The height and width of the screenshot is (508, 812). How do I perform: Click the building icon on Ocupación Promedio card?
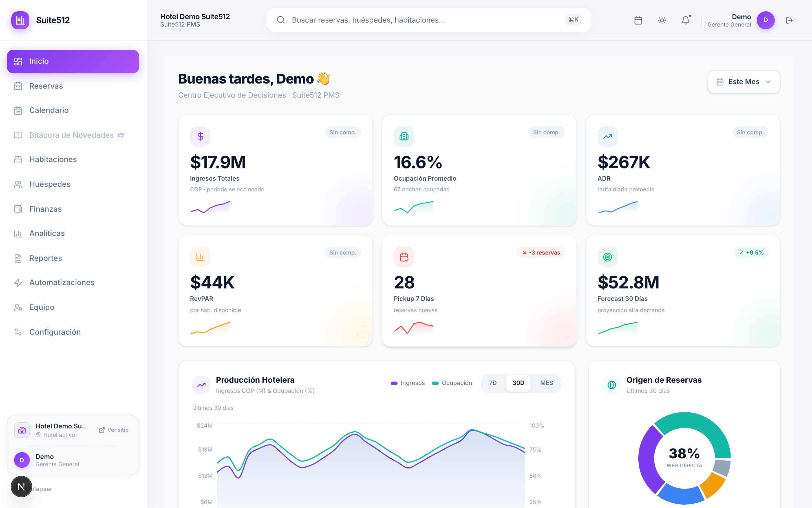[404, 136]
